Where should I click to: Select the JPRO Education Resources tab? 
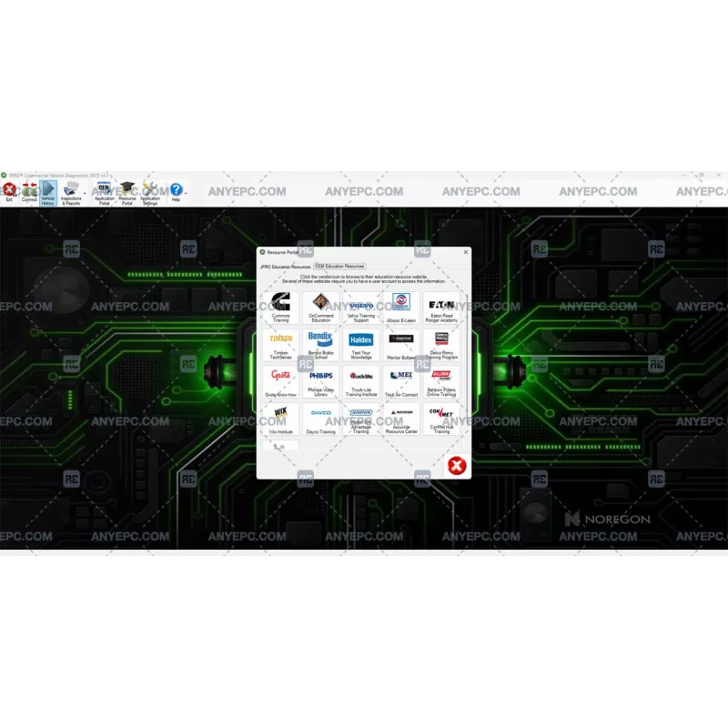click(x=285, y=266)
